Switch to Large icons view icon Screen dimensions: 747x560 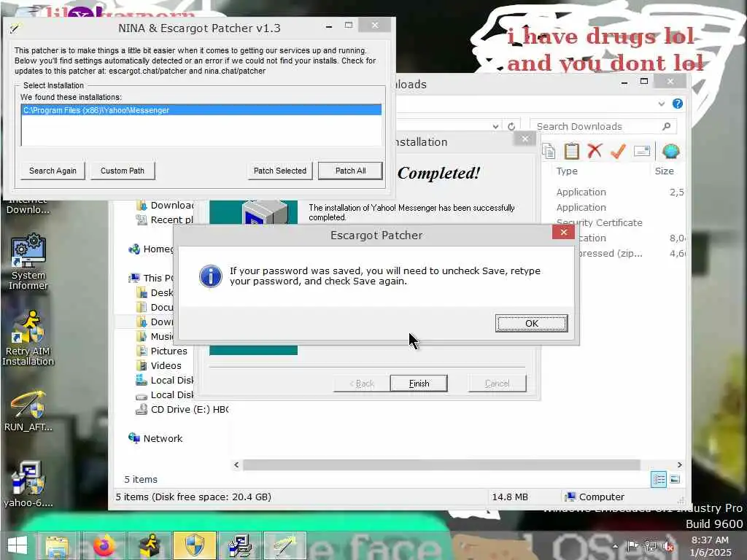[675, 479]
